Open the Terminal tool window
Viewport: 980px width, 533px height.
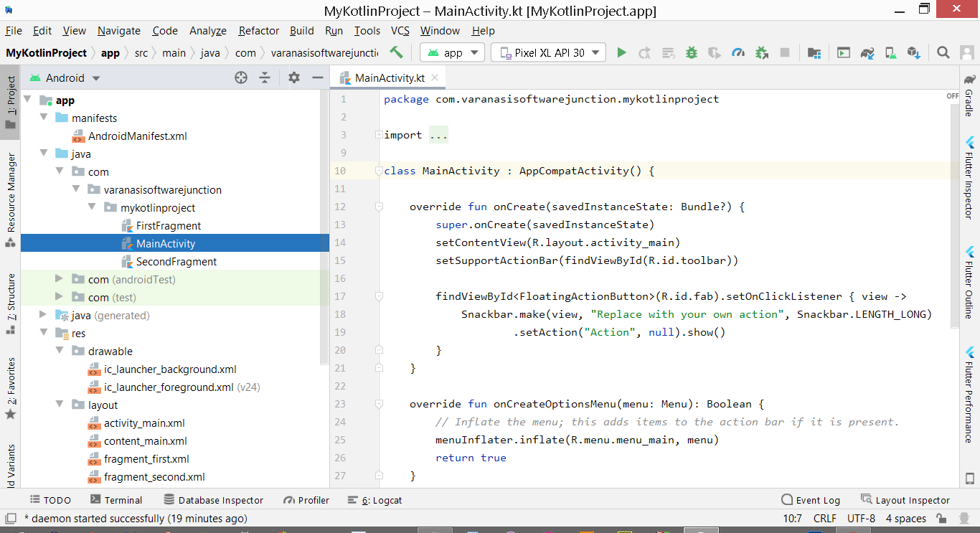pos(116,500)
